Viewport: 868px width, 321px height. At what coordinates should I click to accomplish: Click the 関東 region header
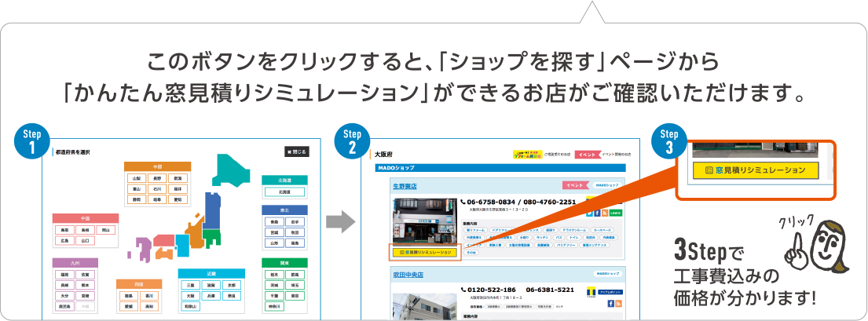[284, 263]
